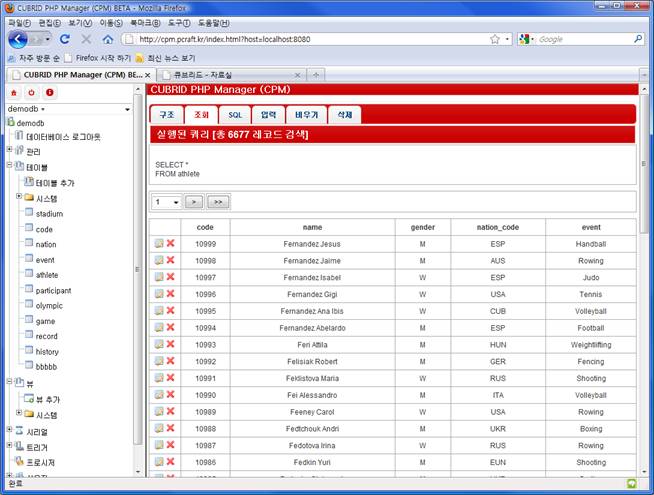Click the browser back arrow button
This screenshot has width=654, height=495.
(x=18, y=40)
